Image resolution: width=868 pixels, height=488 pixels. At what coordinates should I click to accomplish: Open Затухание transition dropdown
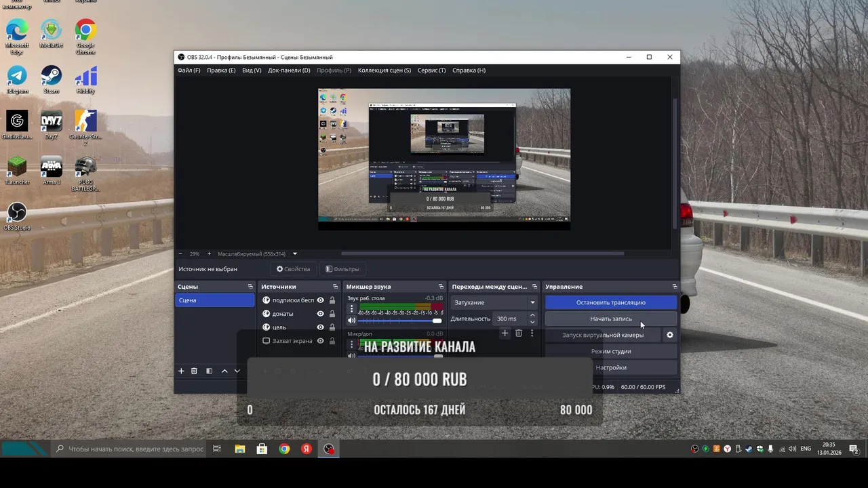click(x=494, y=302)
